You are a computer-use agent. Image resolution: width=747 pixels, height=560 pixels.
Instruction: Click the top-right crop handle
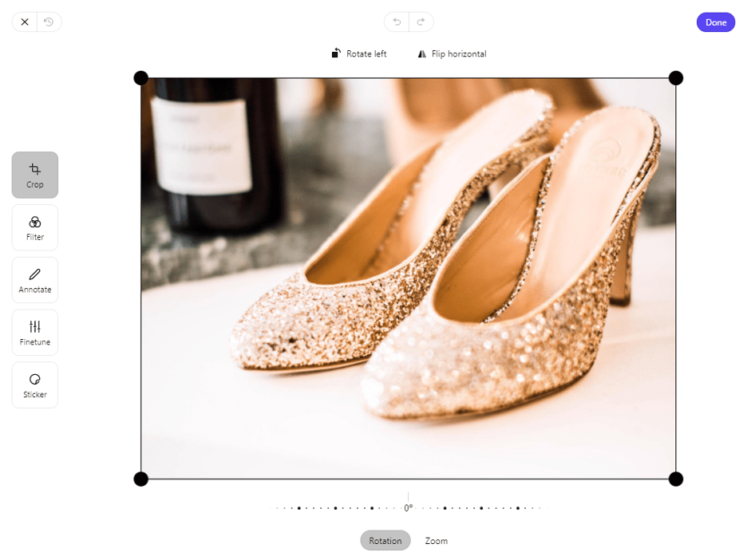[x=676, y=77]
